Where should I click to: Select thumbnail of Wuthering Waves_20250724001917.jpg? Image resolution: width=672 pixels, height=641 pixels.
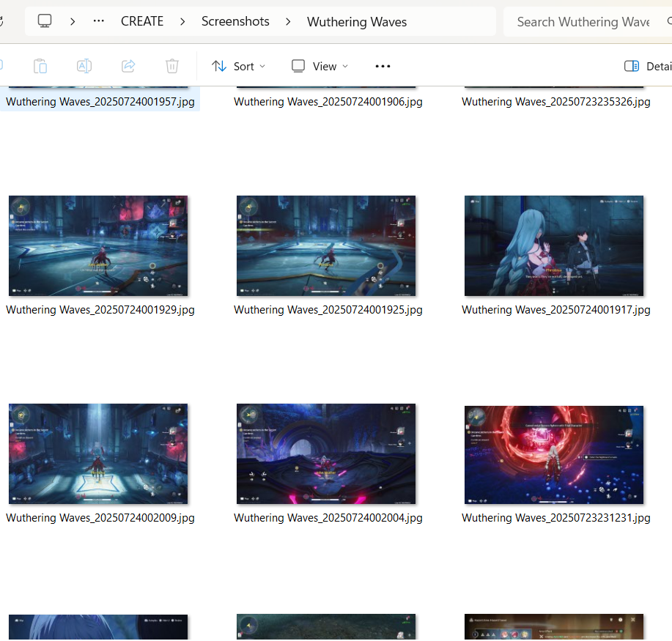pyautogui.click(x=554, y=246)
